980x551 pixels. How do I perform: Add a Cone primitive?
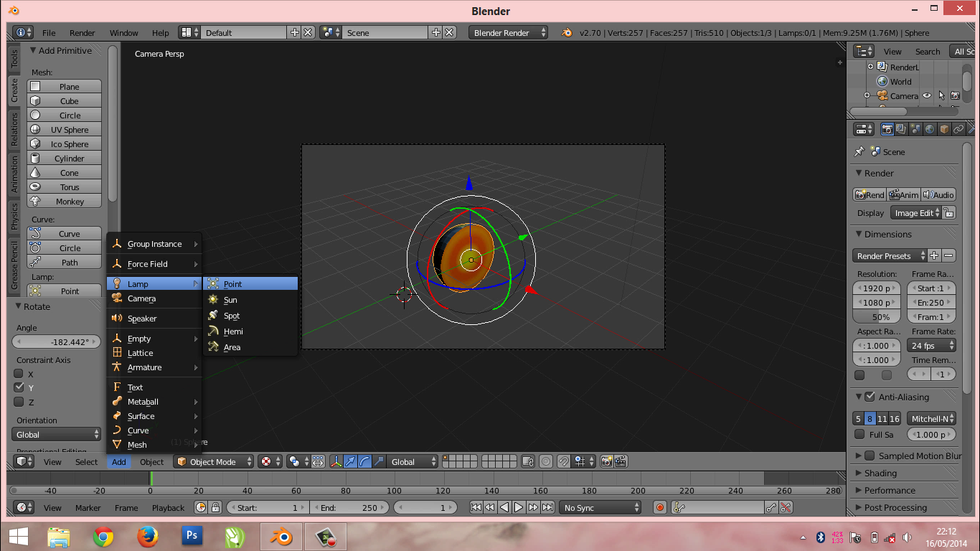(x=65, y=173)
